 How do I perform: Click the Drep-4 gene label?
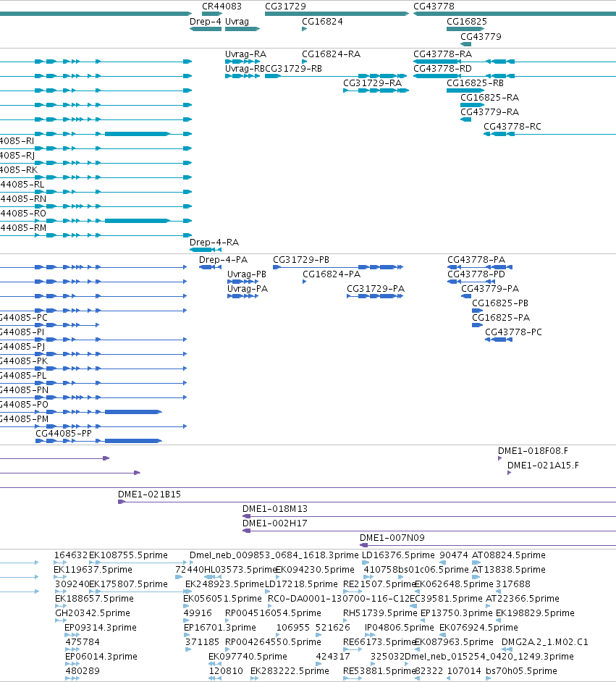pos(205,22)
